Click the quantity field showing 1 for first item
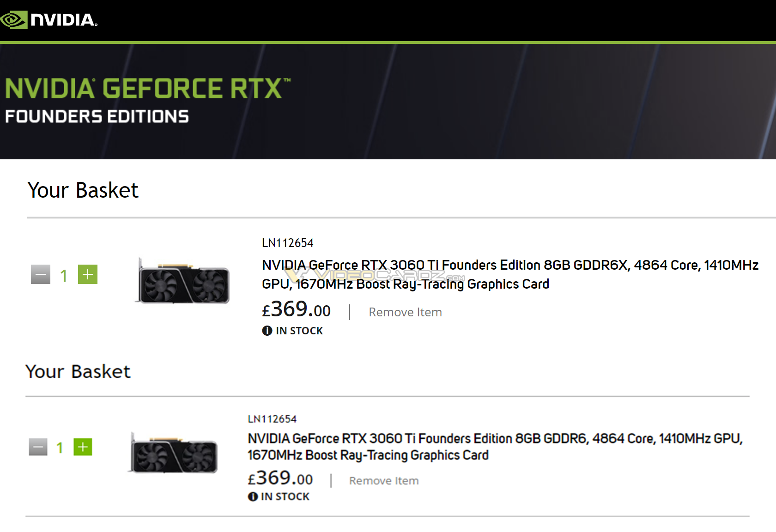This screenshot has width=776, height=532. (x=63, y=274)
